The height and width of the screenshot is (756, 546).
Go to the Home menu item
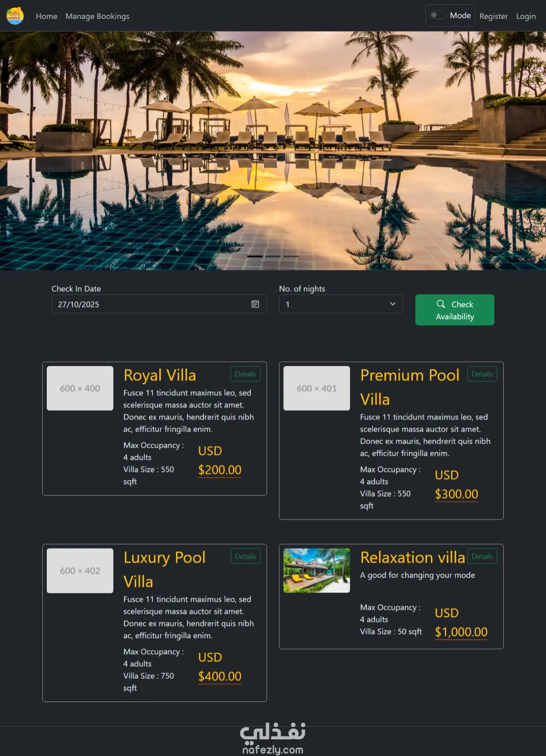coord(47,16)
